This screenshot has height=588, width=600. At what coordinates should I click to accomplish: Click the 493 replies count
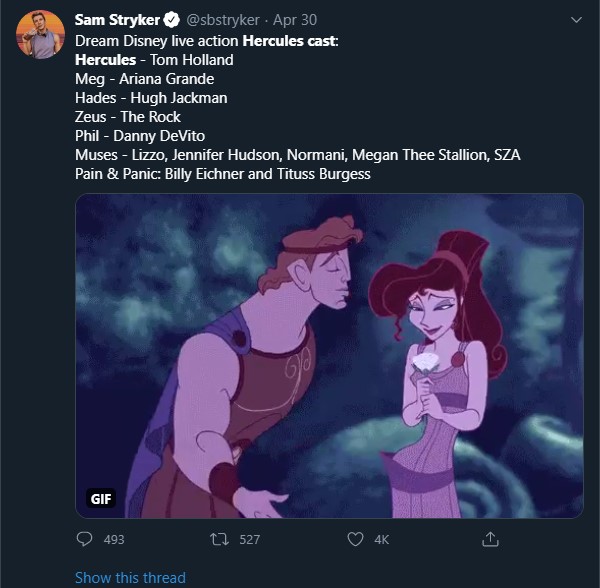(114, 539)
